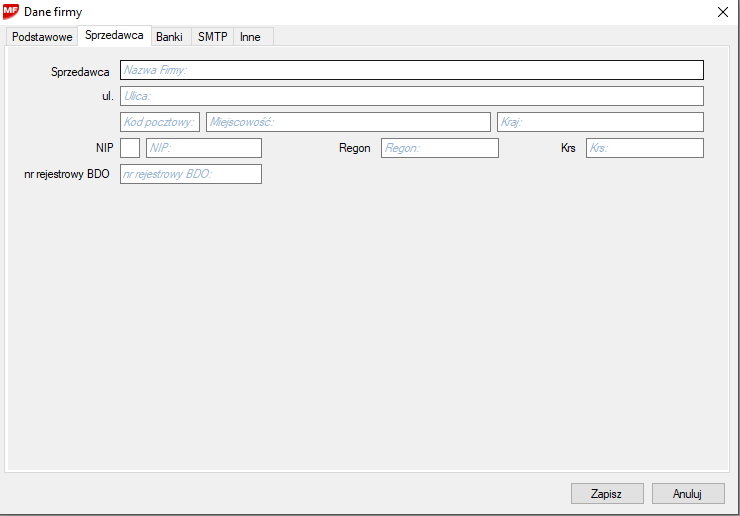This screenshot has width=740, height=516.
Task: Select the Krs input field
Action: [644, 148]
